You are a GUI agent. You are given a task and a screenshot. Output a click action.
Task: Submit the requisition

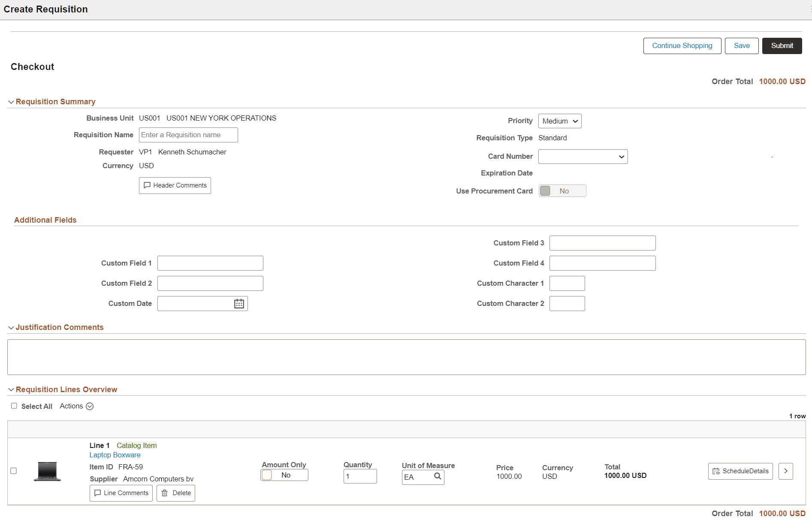tap(782, 45)
